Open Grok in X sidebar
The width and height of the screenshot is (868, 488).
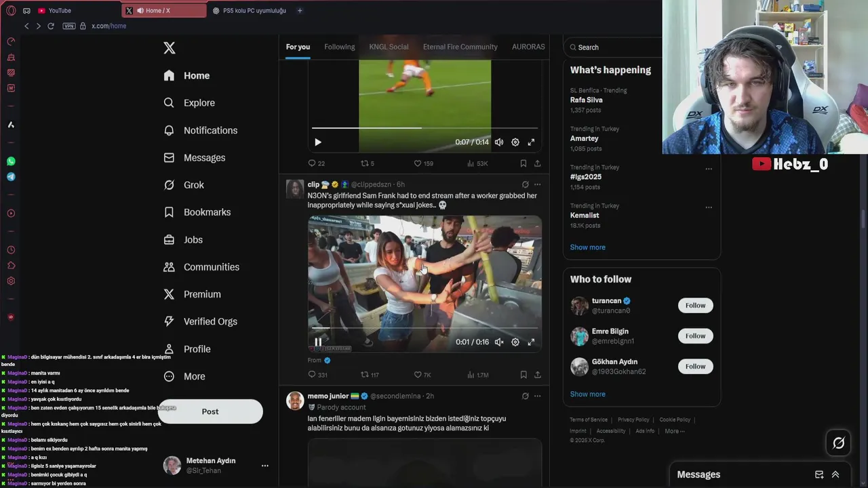pyautogui.click(x=184, y=185)
